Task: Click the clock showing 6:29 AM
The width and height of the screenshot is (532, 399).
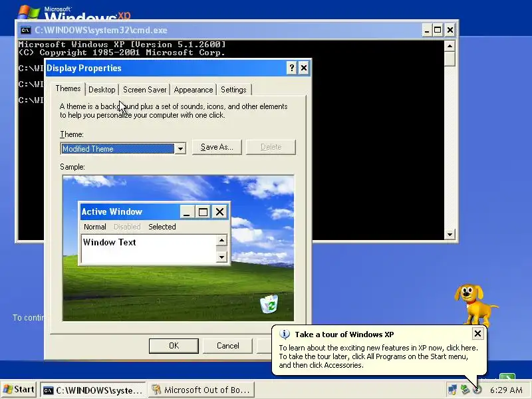Action: click(506, 390)
